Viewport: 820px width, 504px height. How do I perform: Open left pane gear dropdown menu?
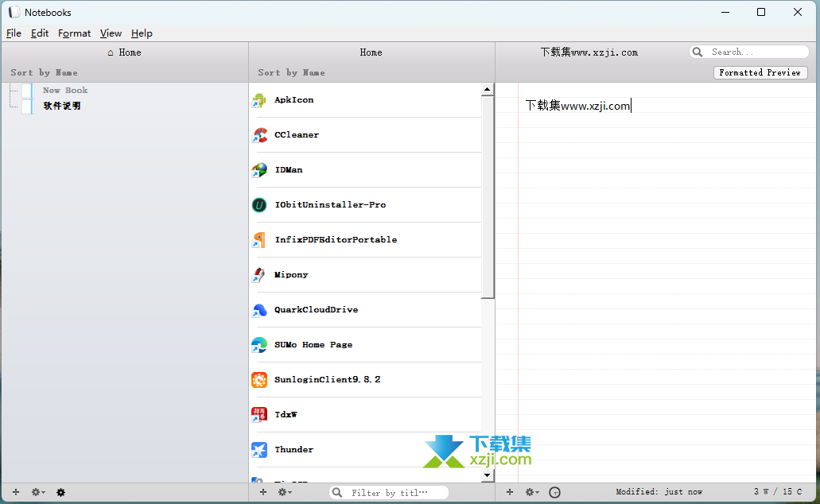pyautogui.click(x=38, y=492)
